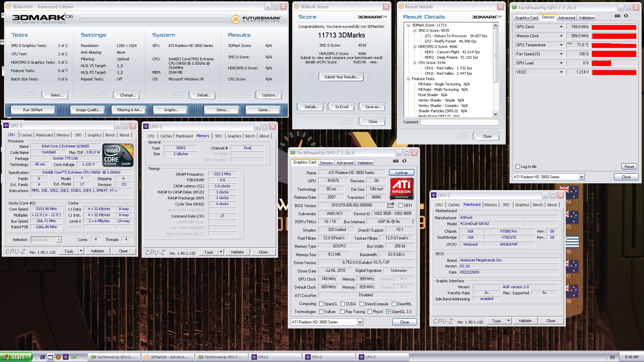
Task: Switch to Advanced tab in GPU-Z Sensors window
Action: pyautogui.click(x=567, y=18)
